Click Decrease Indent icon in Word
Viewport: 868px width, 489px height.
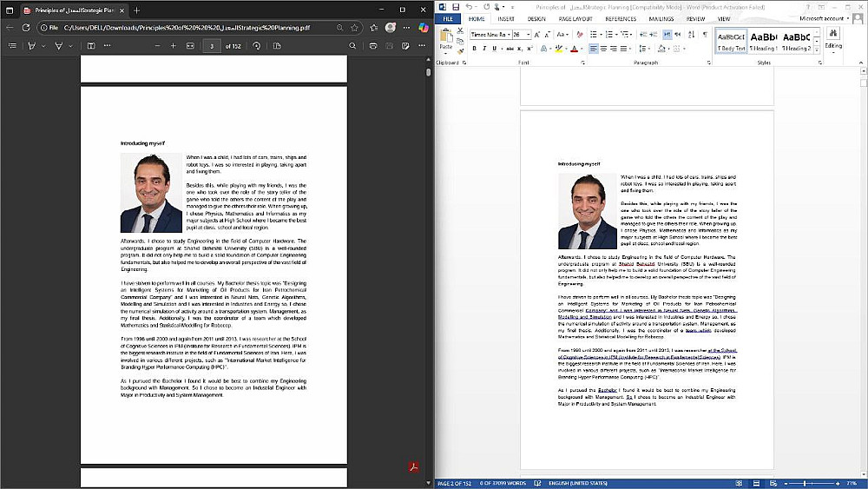[642, 35]
